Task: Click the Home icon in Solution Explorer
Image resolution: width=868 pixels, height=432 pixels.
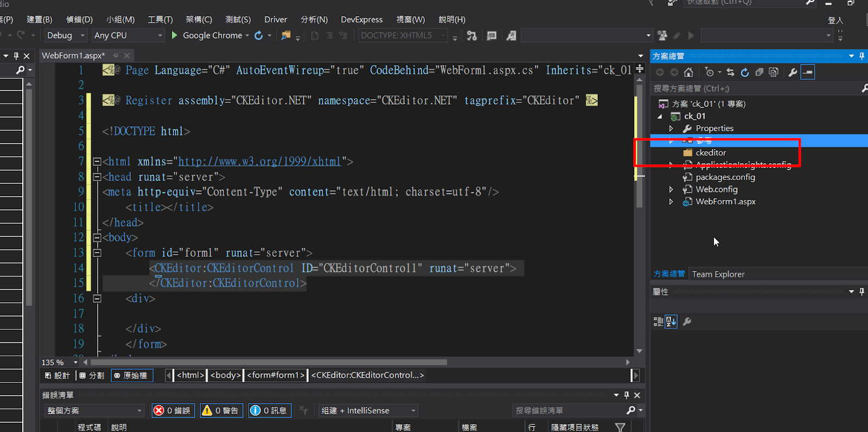Action: 688,72
